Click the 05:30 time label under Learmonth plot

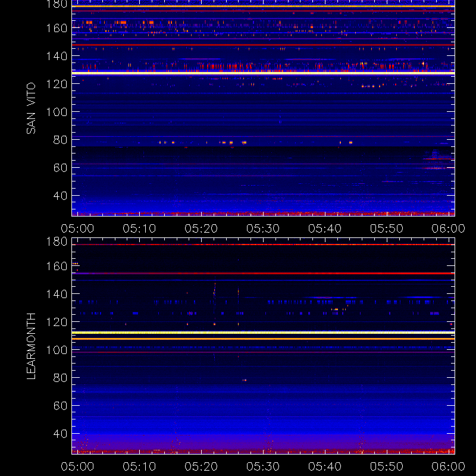click(263, 466)
